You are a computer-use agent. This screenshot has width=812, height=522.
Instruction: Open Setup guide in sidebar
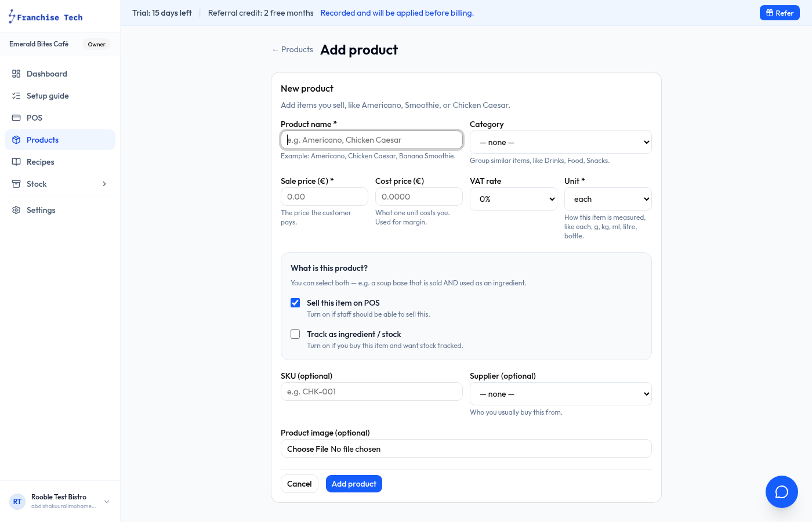click(x=60, y=96)
